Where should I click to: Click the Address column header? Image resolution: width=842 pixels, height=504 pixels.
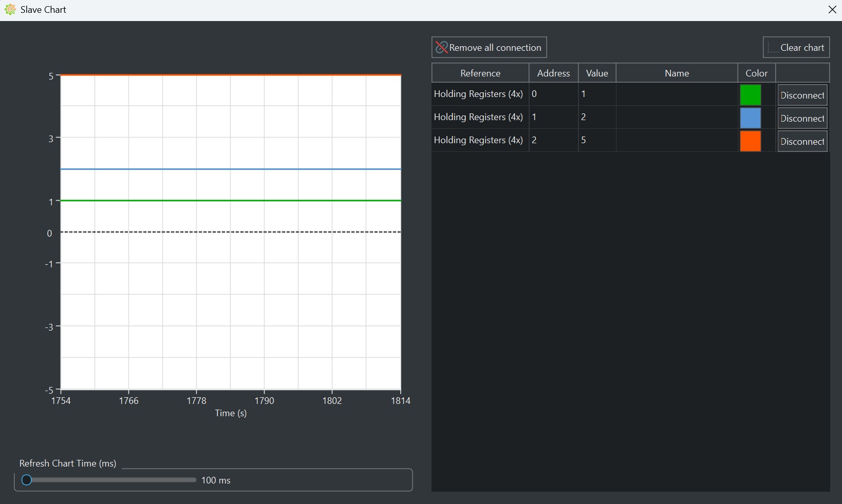pos(553,73)
